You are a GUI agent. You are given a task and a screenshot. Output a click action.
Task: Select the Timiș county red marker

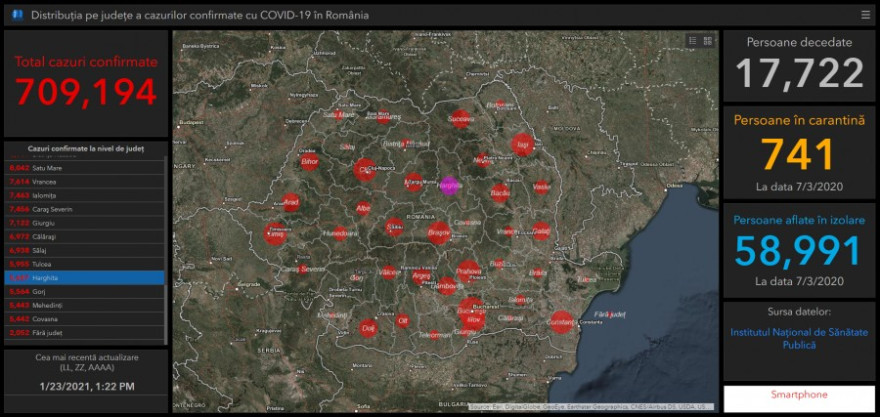coord(274,234)
